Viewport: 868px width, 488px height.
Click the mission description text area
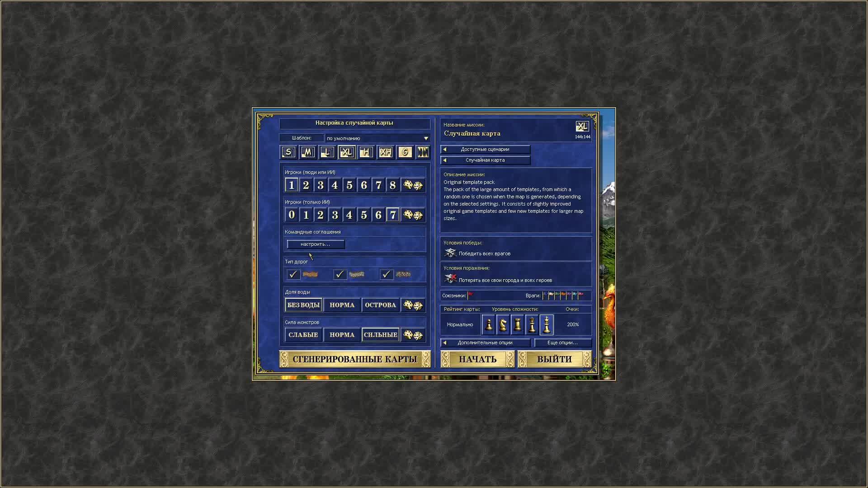click(516, 201)
